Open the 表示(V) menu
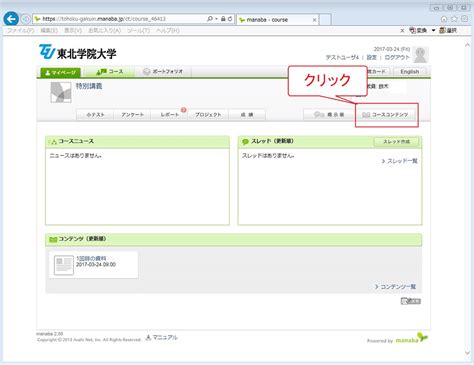The height and width of the screenshot is (365, 474). 73,30
